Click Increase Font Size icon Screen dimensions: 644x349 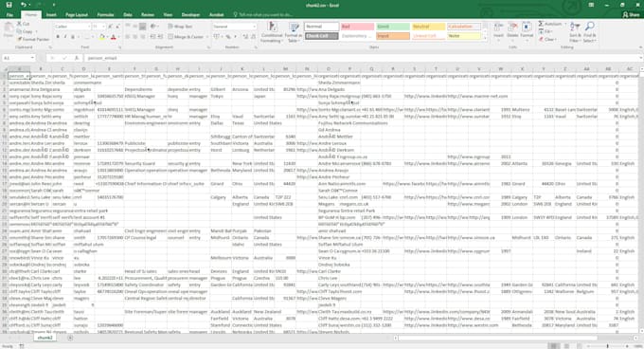110,27
